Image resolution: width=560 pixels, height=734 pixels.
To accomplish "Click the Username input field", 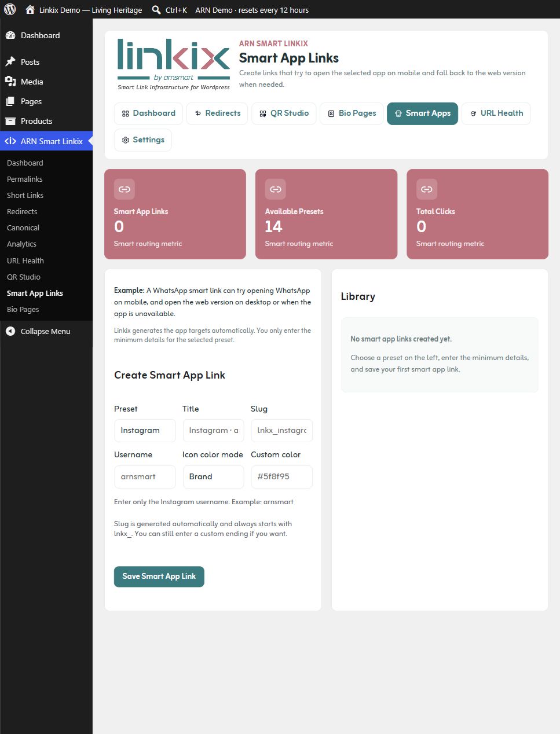I will [x=145, y=477].
